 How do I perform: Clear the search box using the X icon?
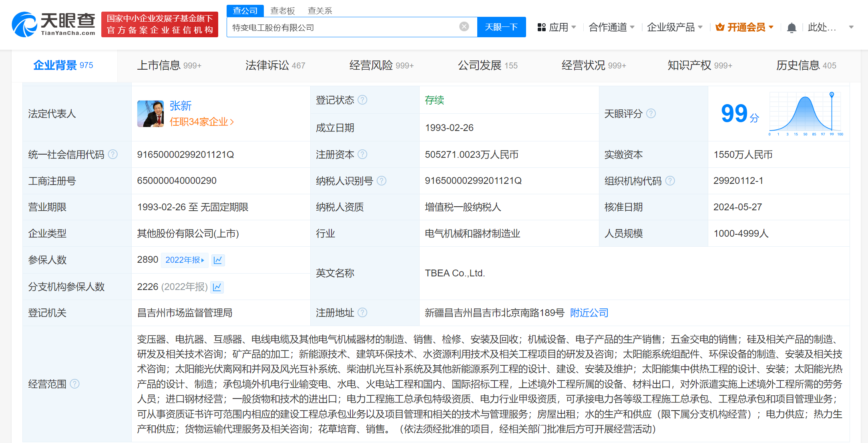click(464, 26)
